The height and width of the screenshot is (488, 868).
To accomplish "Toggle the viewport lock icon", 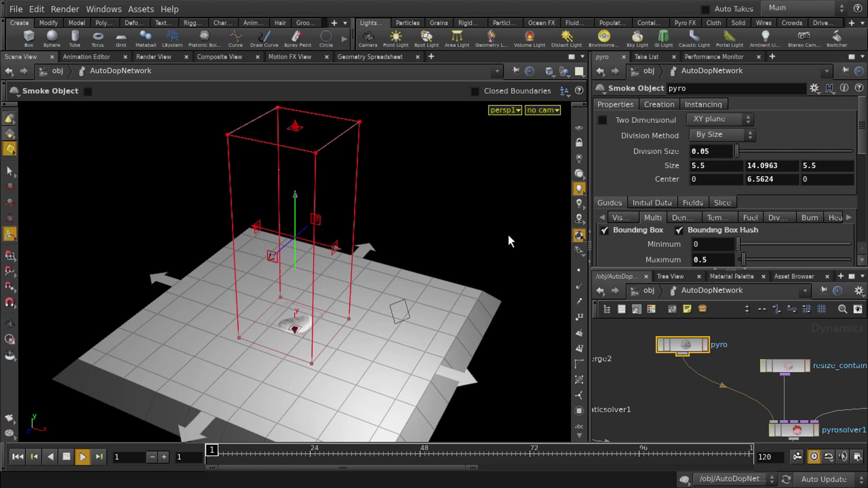I will tap(579, 142).
